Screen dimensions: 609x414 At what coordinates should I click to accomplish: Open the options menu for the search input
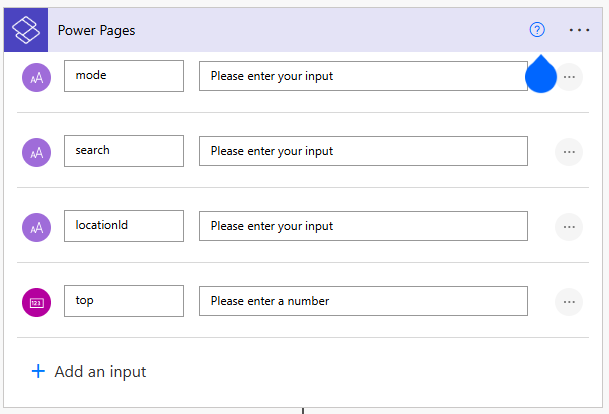point(569,152)
